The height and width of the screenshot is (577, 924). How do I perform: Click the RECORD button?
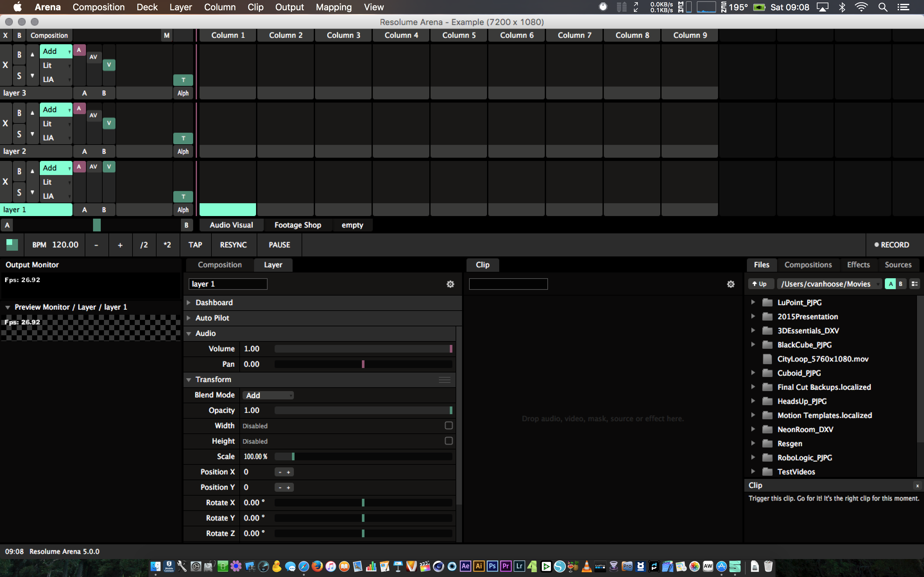coord(892,245)
